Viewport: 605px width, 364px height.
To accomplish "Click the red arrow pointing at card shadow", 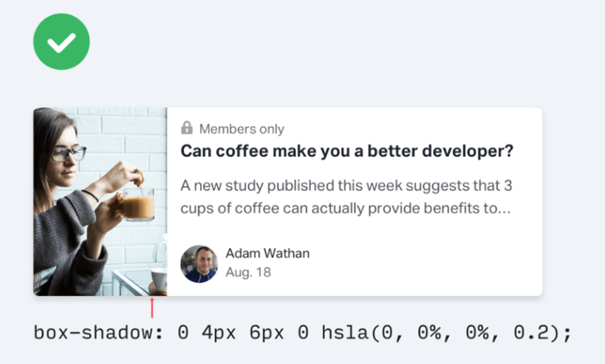I will pos(152,308).
